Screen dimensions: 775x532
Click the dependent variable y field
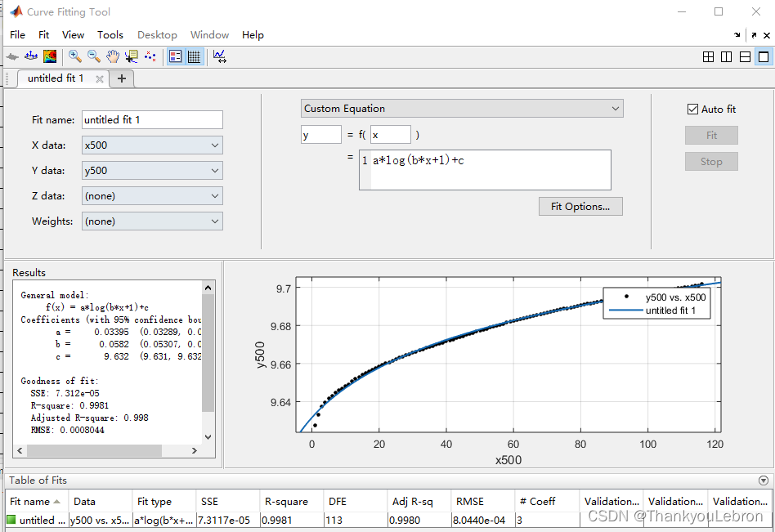point(320,135)
